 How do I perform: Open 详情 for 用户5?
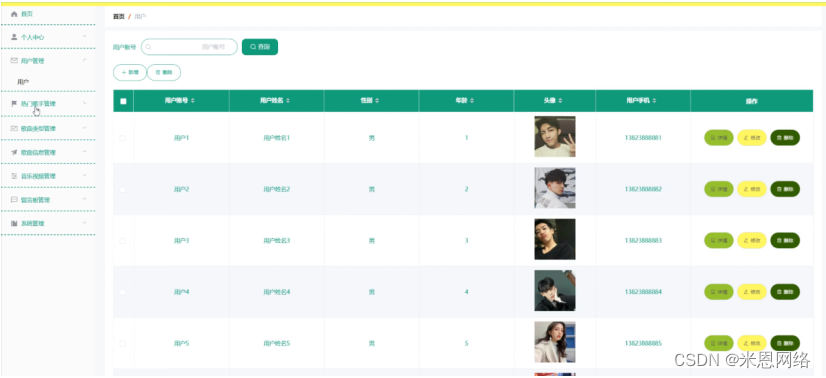[x=719, y=343]
